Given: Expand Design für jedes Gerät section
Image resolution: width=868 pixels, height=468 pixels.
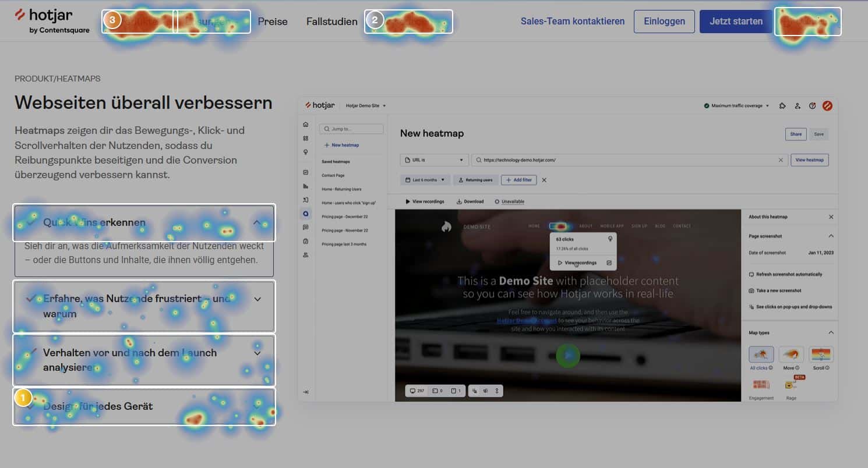Looking at the screenshot, I should (144, 406).
